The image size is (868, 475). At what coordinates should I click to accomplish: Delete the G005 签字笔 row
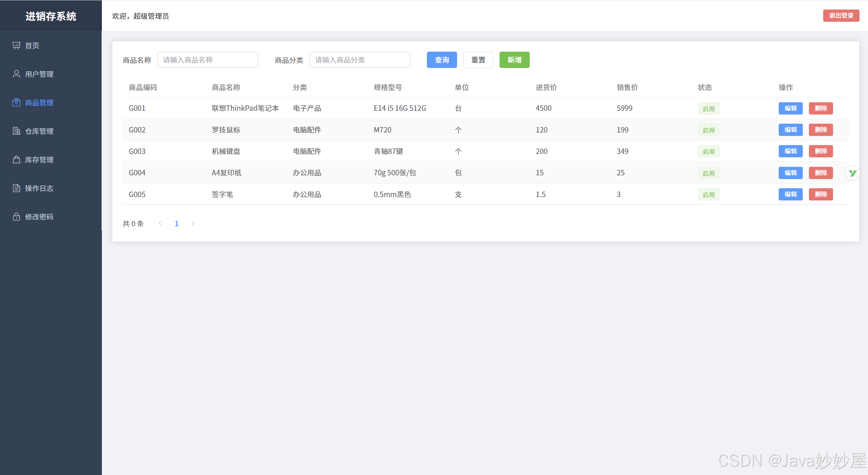[821, 194]
